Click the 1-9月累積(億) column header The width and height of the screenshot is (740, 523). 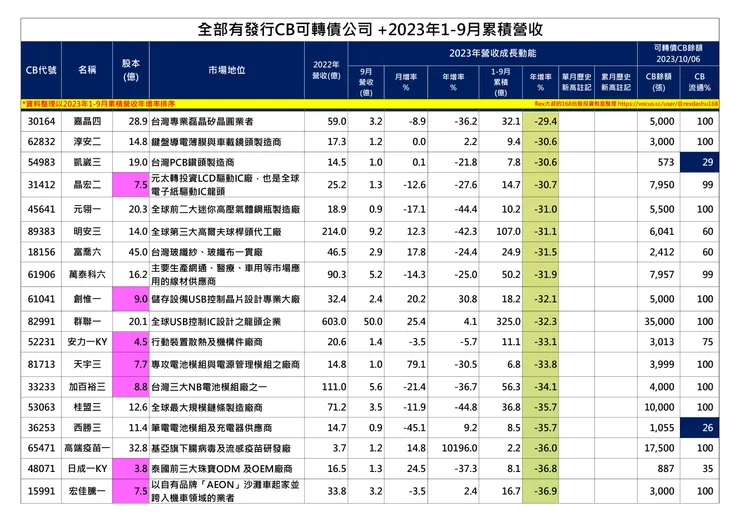tap(500, 82)
